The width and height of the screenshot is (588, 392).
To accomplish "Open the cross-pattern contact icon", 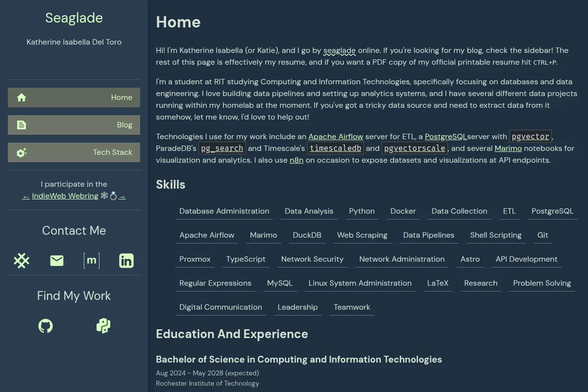I will click(22, 261).
